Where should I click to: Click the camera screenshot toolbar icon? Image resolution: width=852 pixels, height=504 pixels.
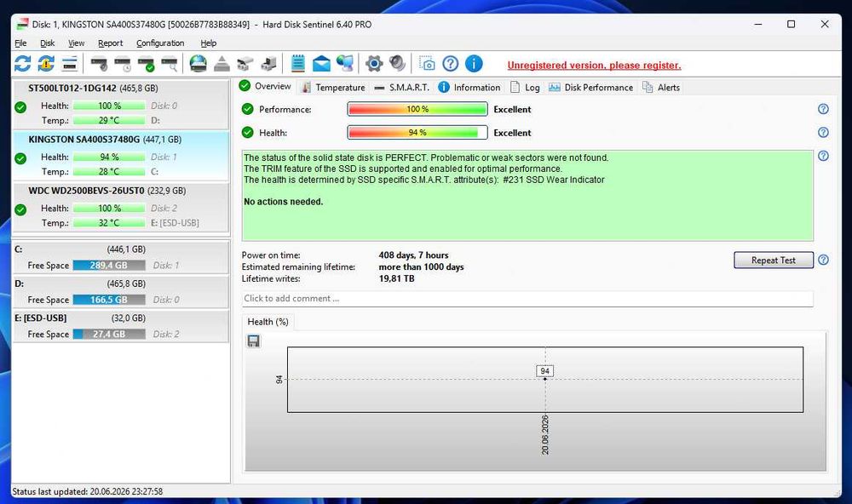427,64
